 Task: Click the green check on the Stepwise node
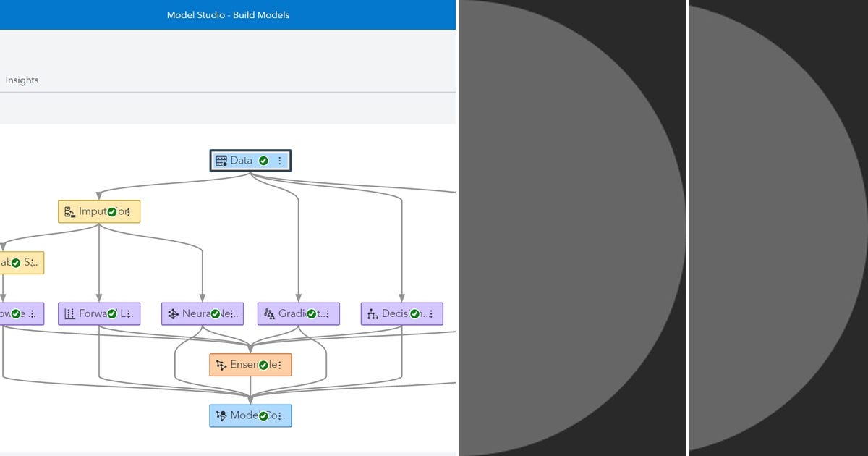click(16, 314)
